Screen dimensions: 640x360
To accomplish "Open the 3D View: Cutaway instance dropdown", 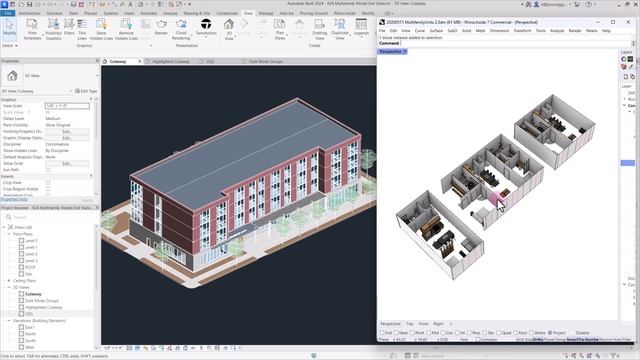I will tap(71, 91).
